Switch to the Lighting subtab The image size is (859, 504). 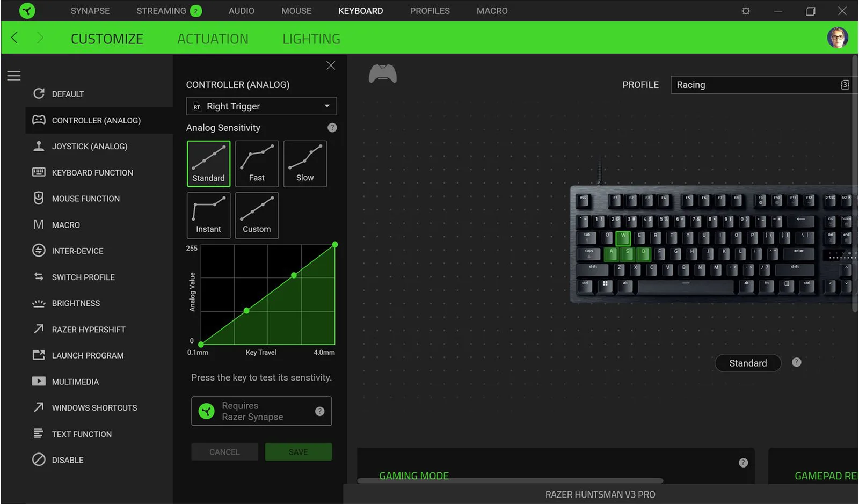click(x=311, y=39)
